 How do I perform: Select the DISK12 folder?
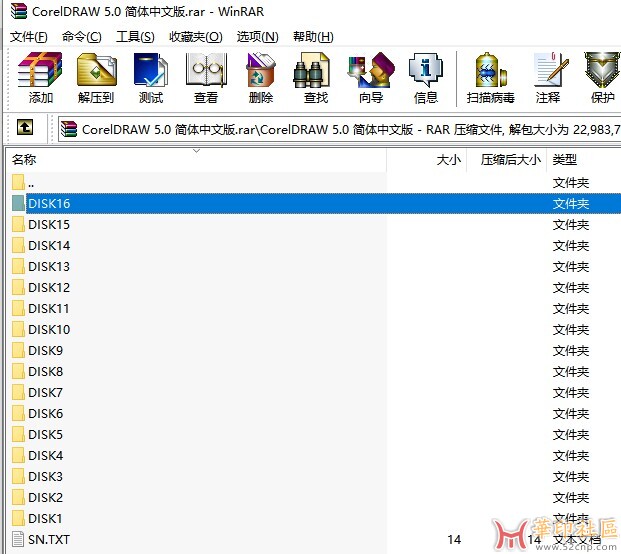tap(49, 287)
